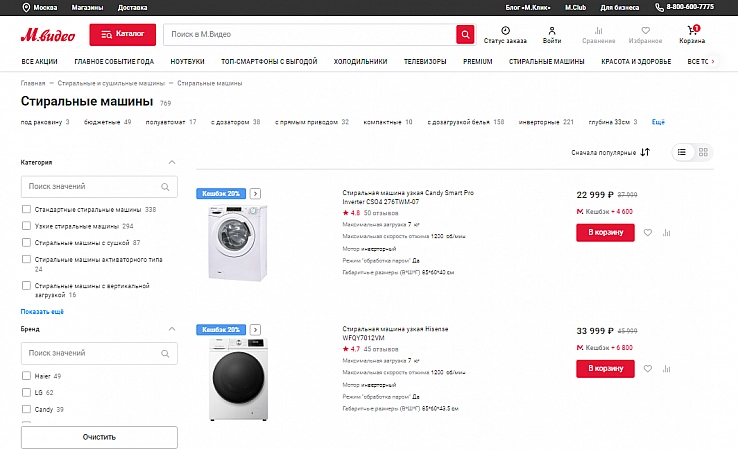The height and width of the screenshot is (450, 738).
Task: Switch to grid view icon
Action: coord(703,152)
